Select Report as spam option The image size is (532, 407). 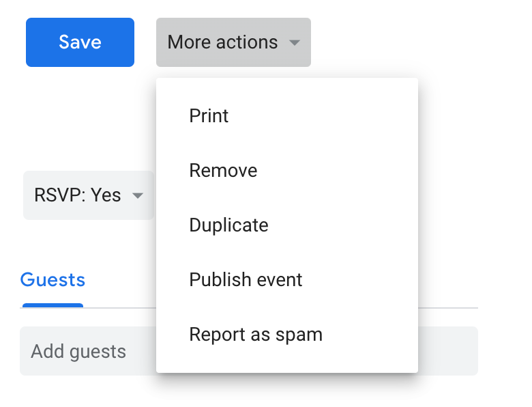pyautogui.click(x=256, y=335)
